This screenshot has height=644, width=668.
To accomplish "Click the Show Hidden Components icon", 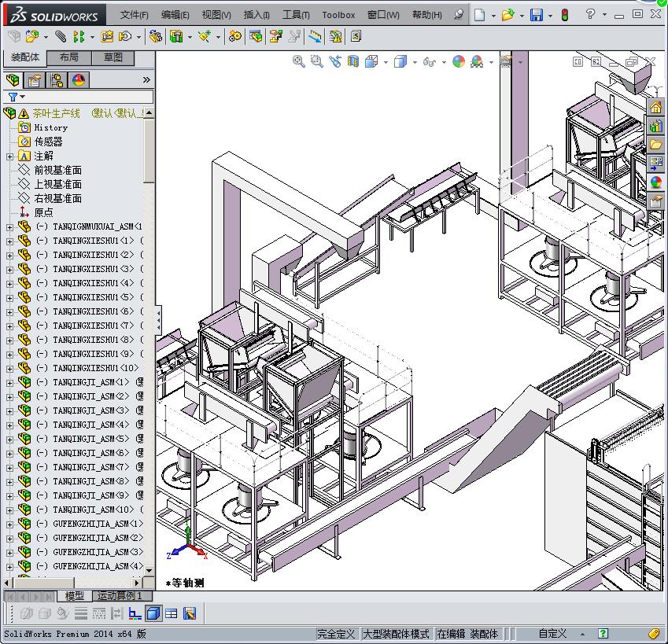I will tap(156, 37).
